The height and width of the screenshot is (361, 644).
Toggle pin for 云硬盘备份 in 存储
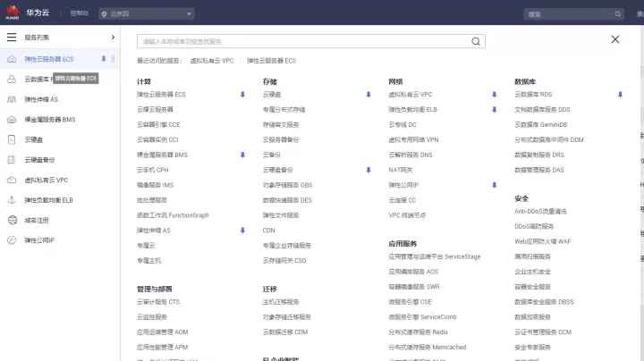pos(369,170)
